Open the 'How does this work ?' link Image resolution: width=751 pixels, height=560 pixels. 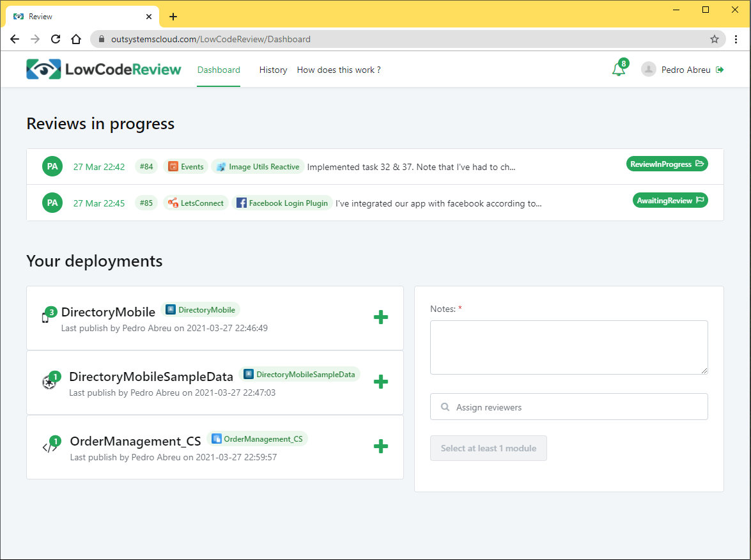coord(339,70)
